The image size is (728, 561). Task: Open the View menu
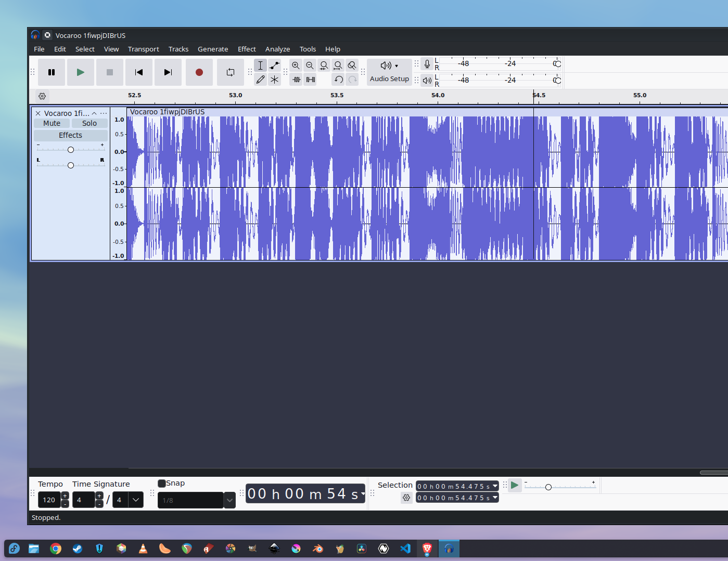click(111, 49)
